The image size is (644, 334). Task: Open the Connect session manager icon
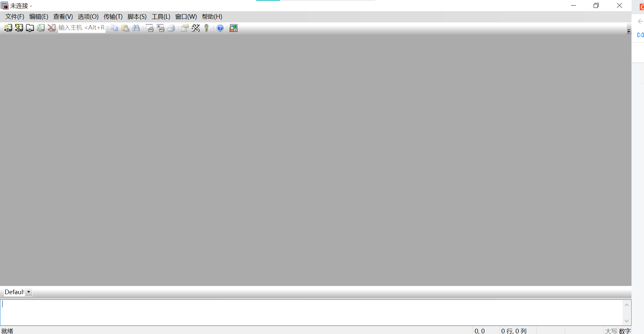click(x=8, y=28)
